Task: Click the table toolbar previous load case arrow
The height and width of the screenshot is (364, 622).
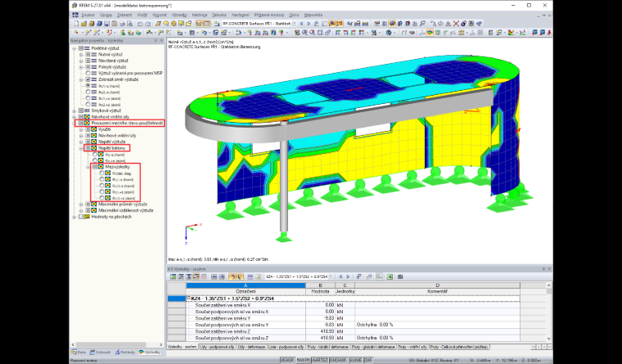Action: click(x=340, y=276)
